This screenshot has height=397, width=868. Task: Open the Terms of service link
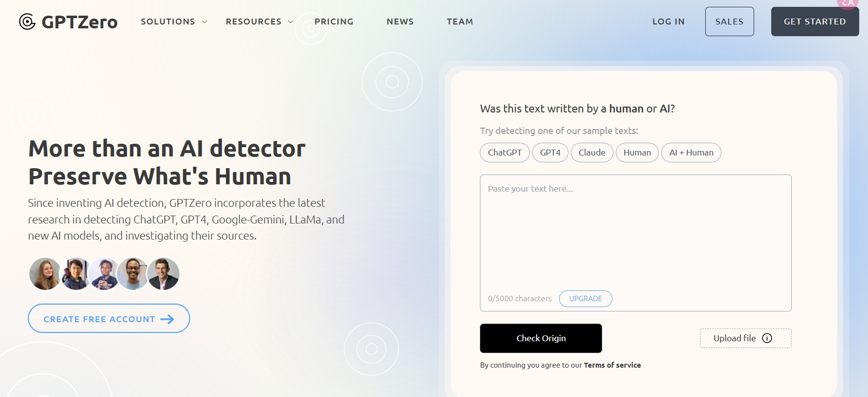coord(612,365)
